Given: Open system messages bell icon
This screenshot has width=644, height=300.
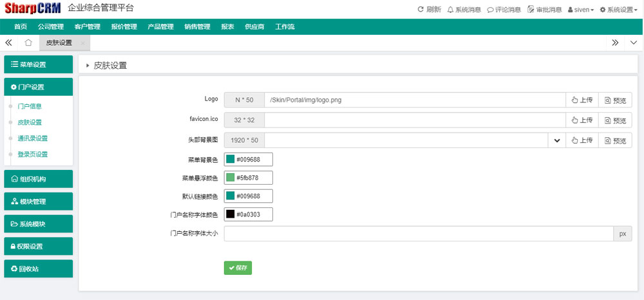Looking at the screenshot, I should point(450,10).
